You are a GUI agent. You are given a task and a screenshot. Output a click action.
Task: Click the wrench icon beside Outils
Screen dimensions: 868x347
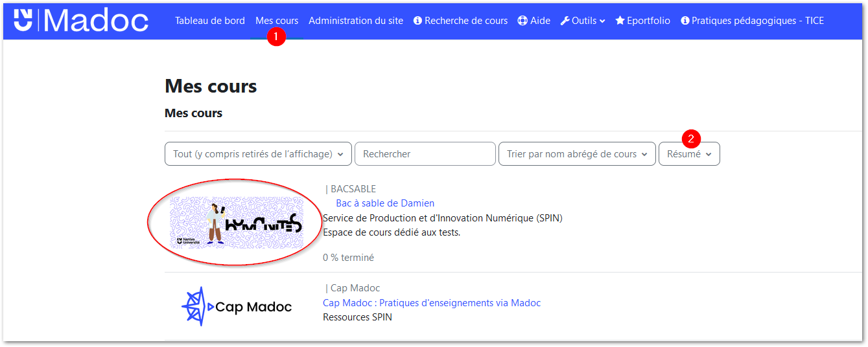tap(565, 21)
